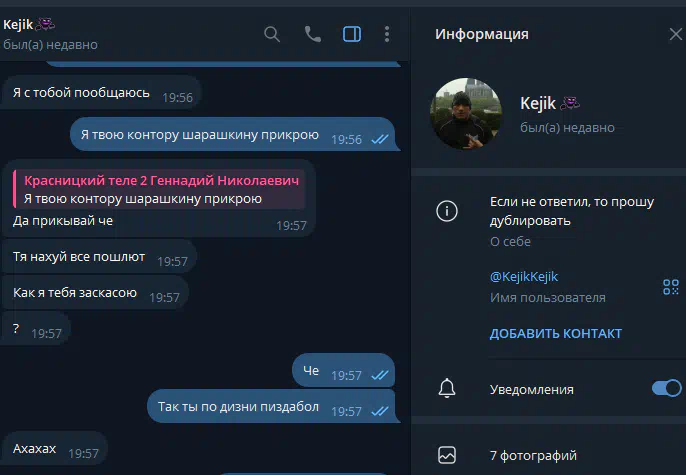The image size is (686, 475).
Task: Open Kejik's profile photo
Action: tap(466, 114)
